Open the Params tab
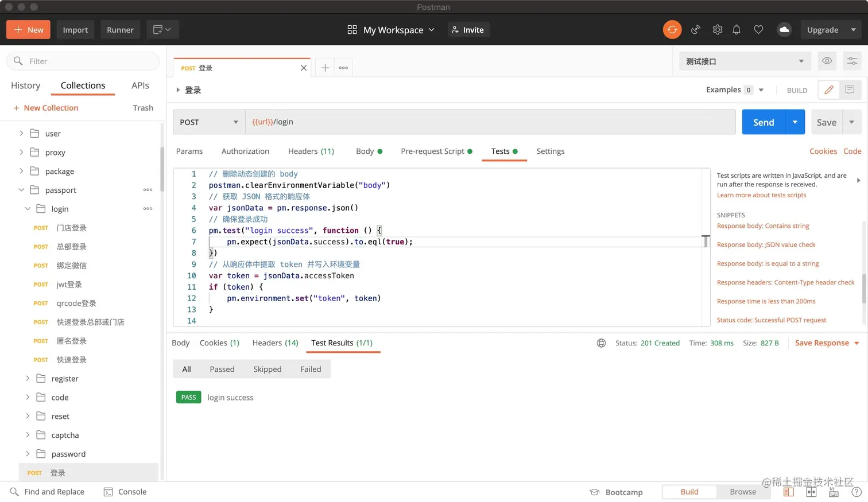Viewport: 868px width, 502px height. pyautogui.click(x=189, y=151)
